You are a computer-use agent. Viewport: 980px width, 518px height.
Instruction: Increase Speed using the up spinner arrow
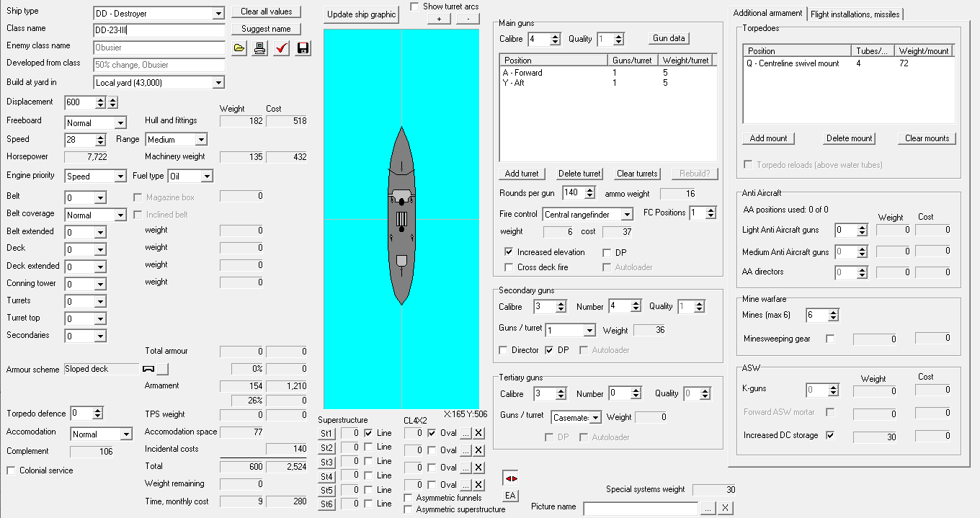111,136
